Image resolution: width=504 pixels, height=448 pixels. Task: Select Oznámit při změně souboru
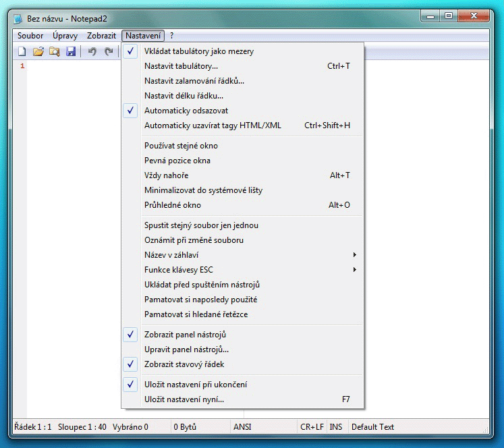pyautogui.click(x=243, y=240)
